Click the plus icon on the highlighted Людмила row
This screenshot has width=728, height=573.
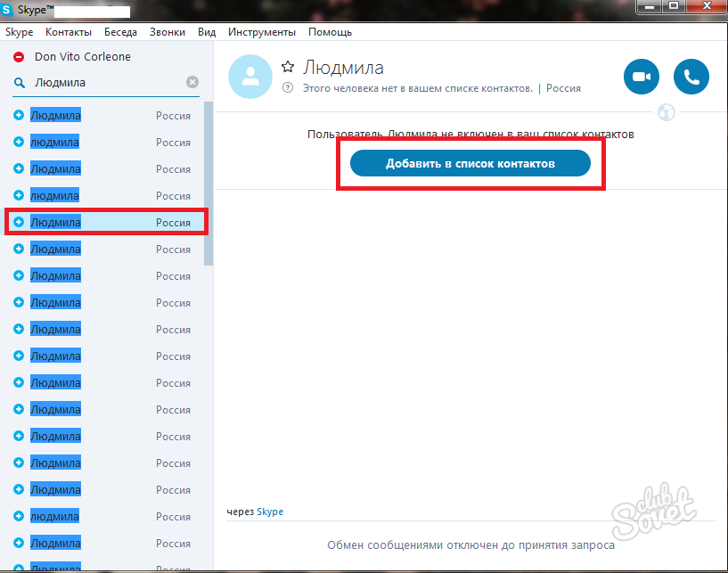(19, 222)
